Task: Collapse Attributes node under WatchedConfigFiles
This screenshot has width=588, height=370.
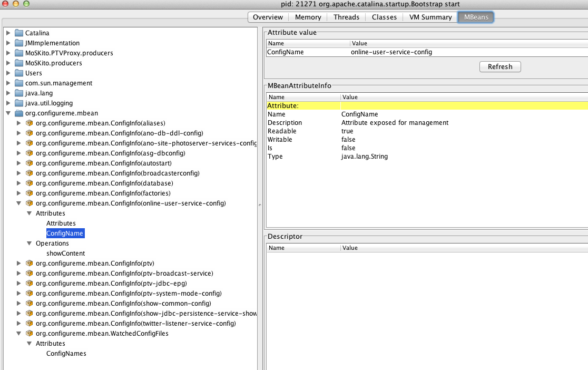Action: point(30,343)
